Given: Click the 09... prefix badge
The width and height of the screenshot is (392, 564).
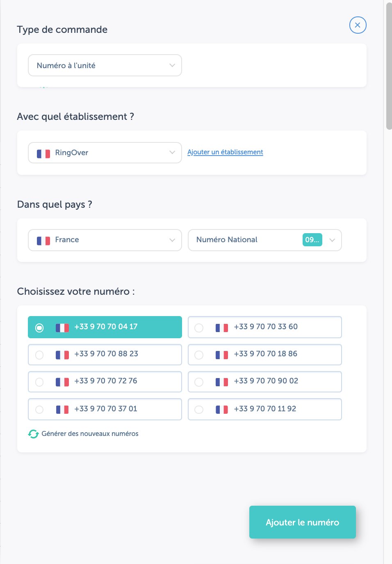Looking at the screenshot, I should point(312,239).
